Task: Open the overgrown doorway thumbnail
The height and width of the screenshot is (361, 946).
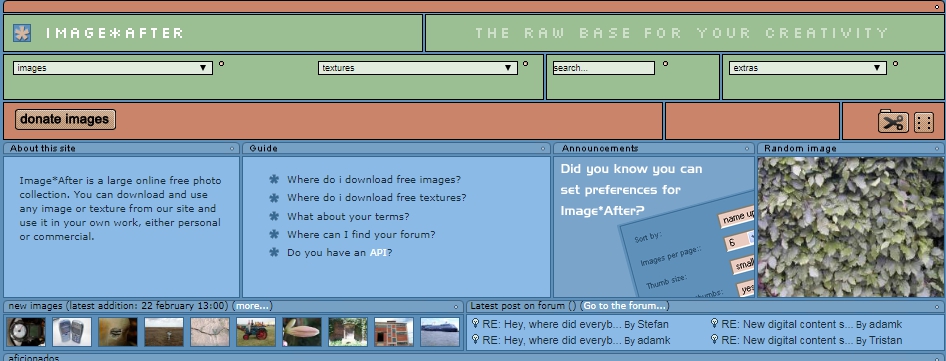Action: click(348, 332)
